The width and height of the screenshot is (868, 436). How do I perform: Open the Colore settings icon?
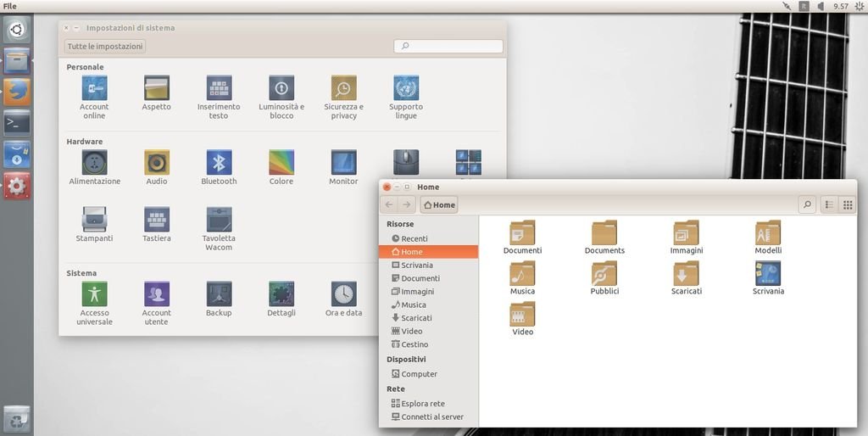[x=281, y=162]
